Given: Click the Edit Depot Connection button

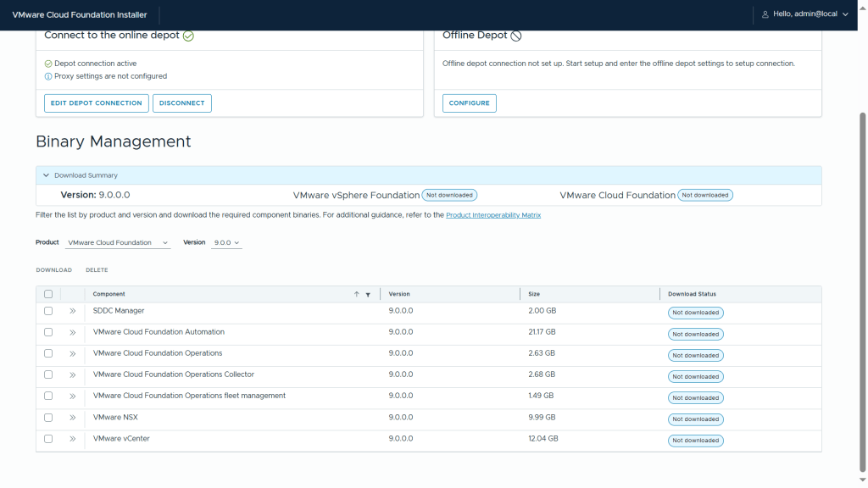Looking at the screenshot, I should [96, 103].
